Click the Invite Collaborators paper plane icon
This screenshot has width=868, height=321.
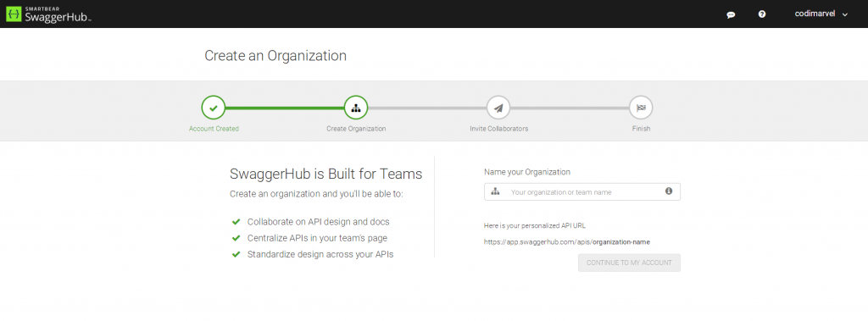498,108
